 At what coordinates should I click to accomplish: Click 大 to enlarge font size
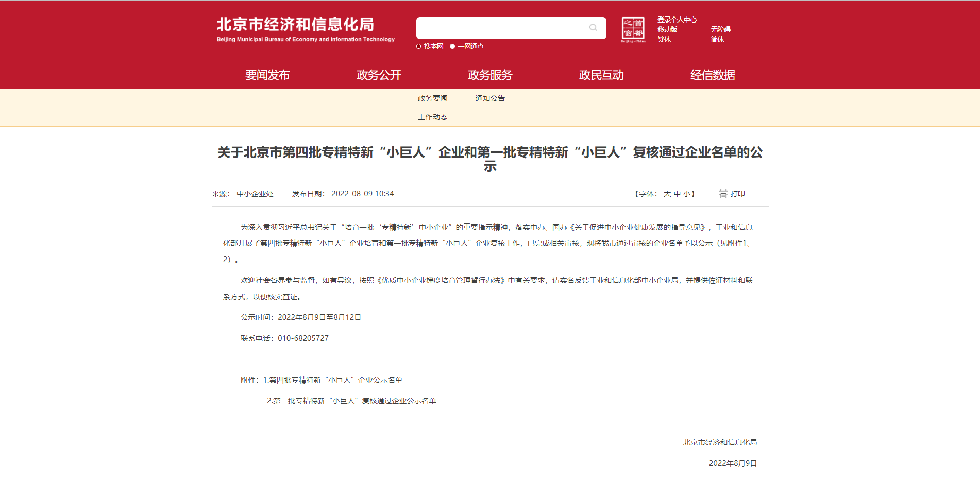(666, 193)
